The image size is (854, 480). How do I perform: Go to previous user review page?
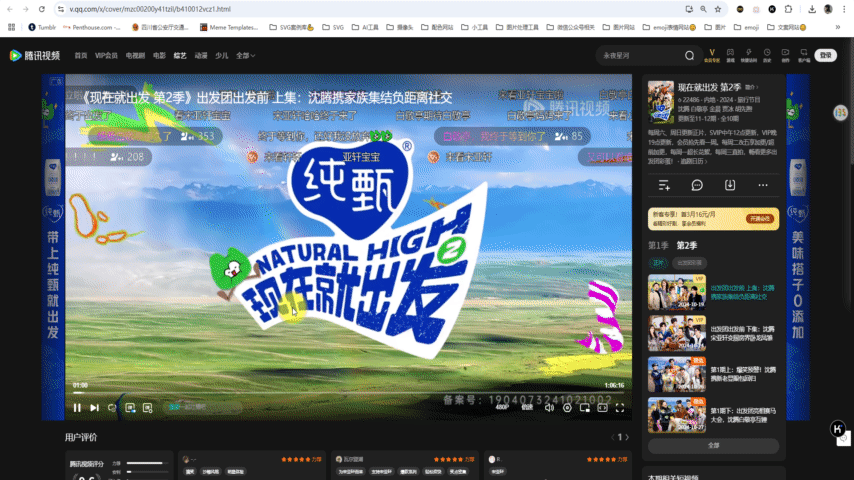coord(613,437)
